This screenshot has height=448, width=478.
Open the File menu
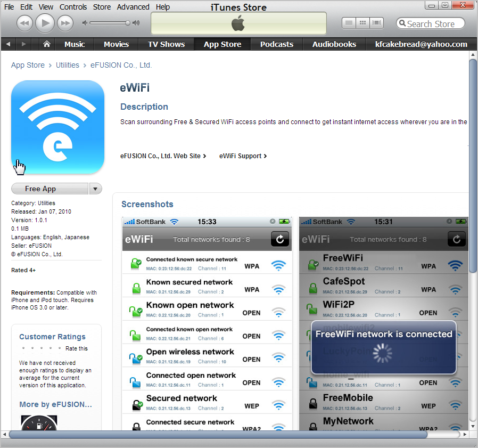[x=9, y=7]
